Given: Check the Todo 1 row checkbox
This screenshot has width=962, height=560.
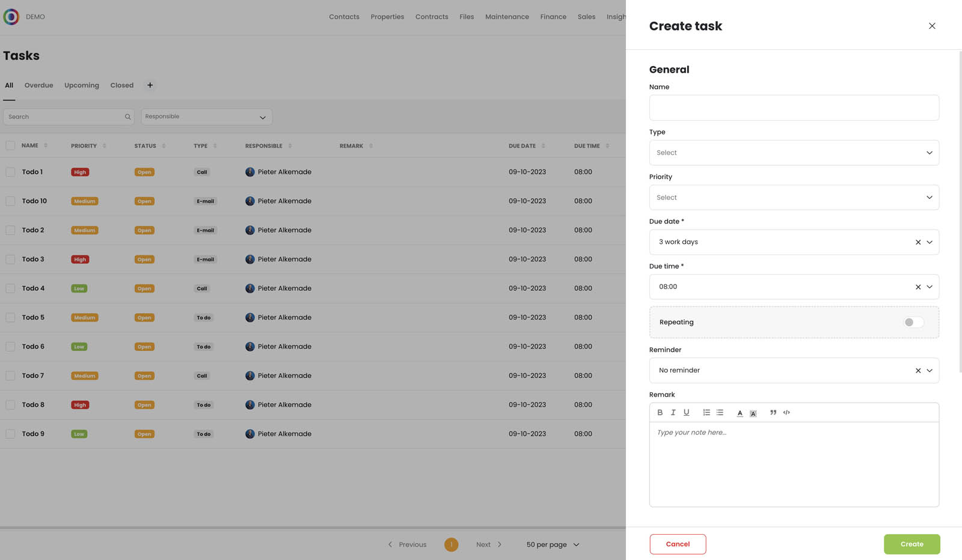Looking at the screenshot, I should pyautogui.click(x=10, y=172).
